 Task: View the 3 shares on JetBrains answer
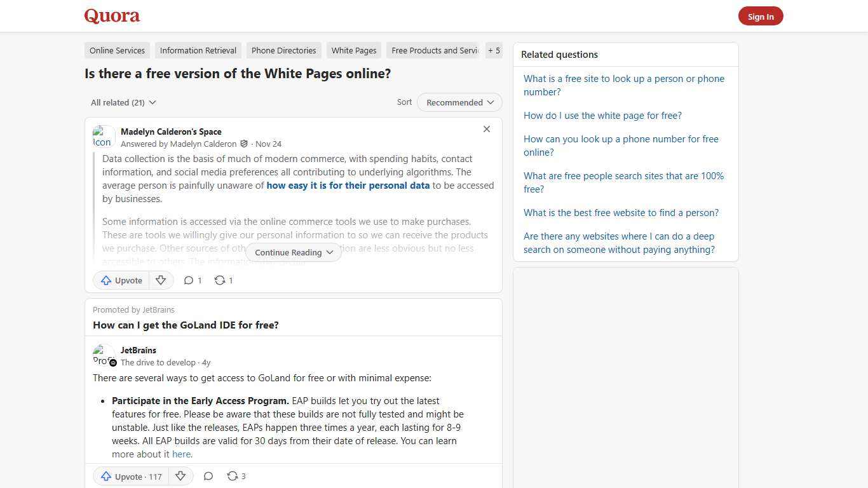click(236, 476)
